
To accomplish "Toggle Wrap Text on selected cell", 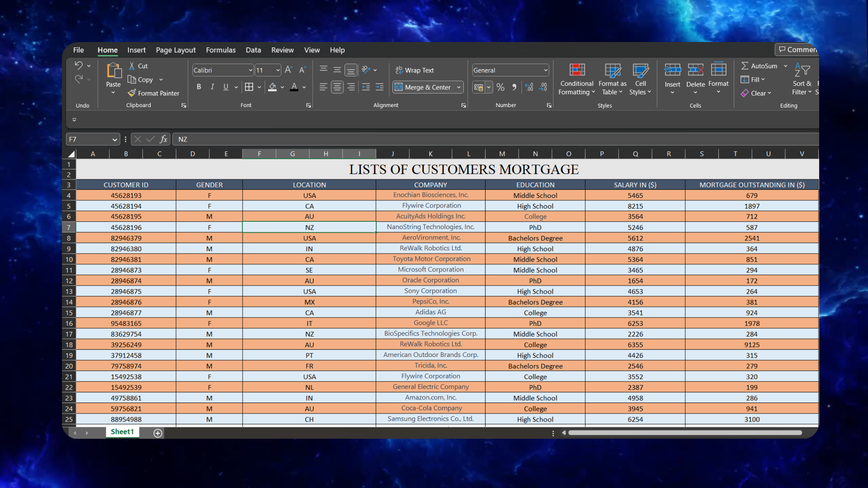I will tap(415, 70).
